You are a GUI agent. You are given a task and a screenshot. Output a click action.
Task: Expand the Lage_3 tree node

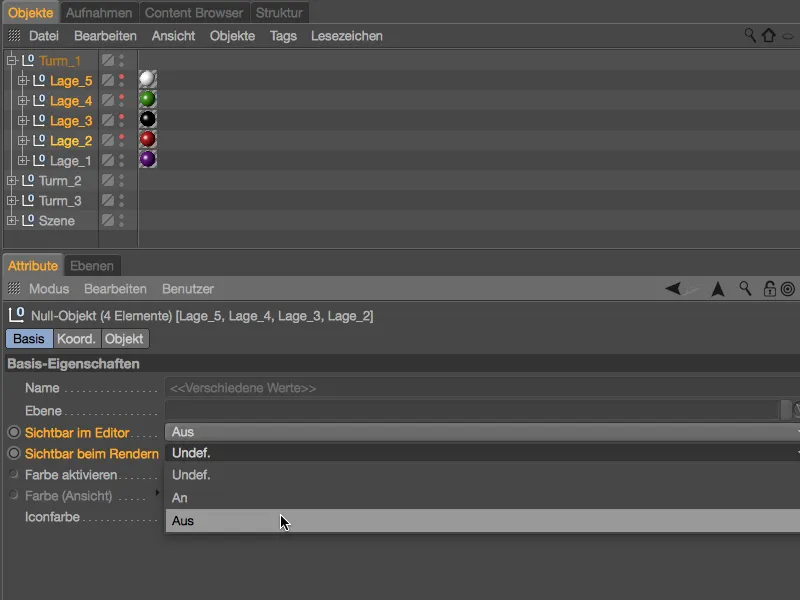coord(22,120)
